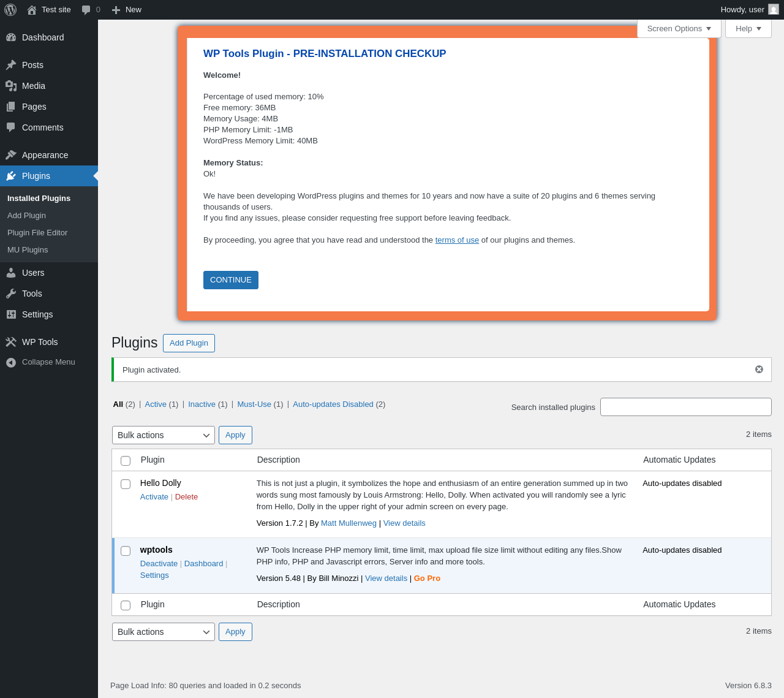Click the user avatar icon
The height and width of the screenshot is (698, 784).
(x=774, y=10)
